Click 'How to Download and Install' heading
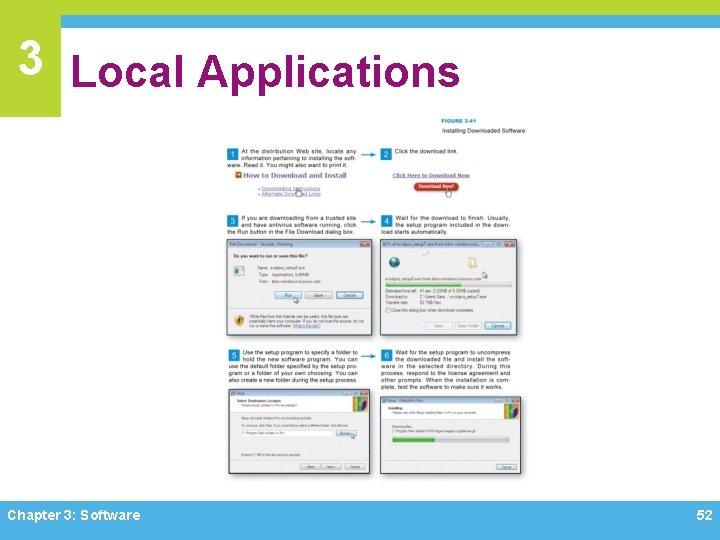The width and height of the screenshot is (720, 540). tap(294, 175)
